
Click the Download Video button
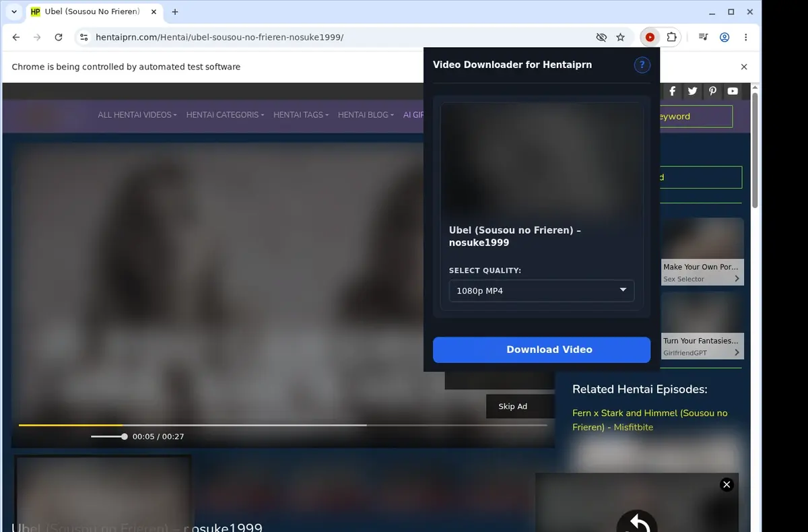pyautogui.click(x=541, y=350)
